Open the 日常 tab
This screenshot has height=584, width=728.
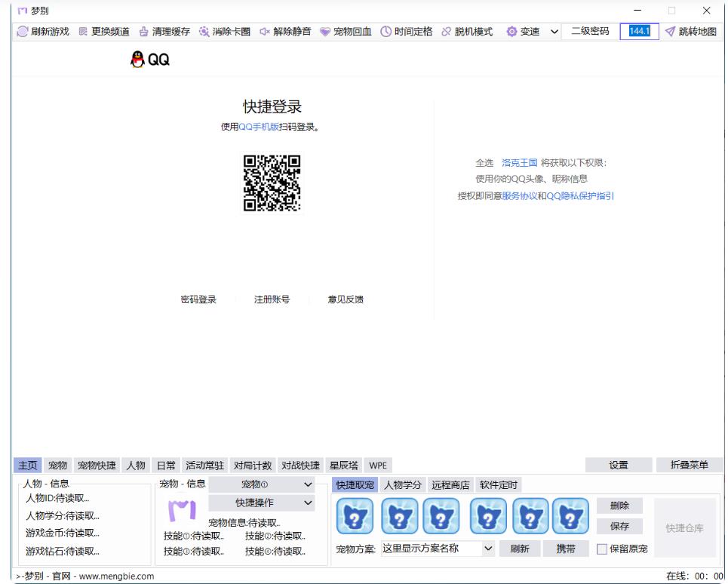coord(166,465)
